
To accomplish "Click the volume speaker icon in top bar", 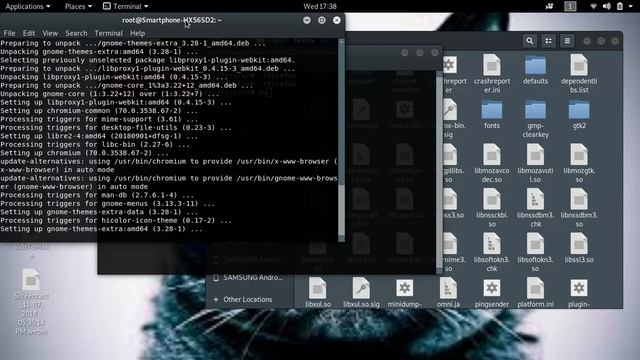I will 607,6.
